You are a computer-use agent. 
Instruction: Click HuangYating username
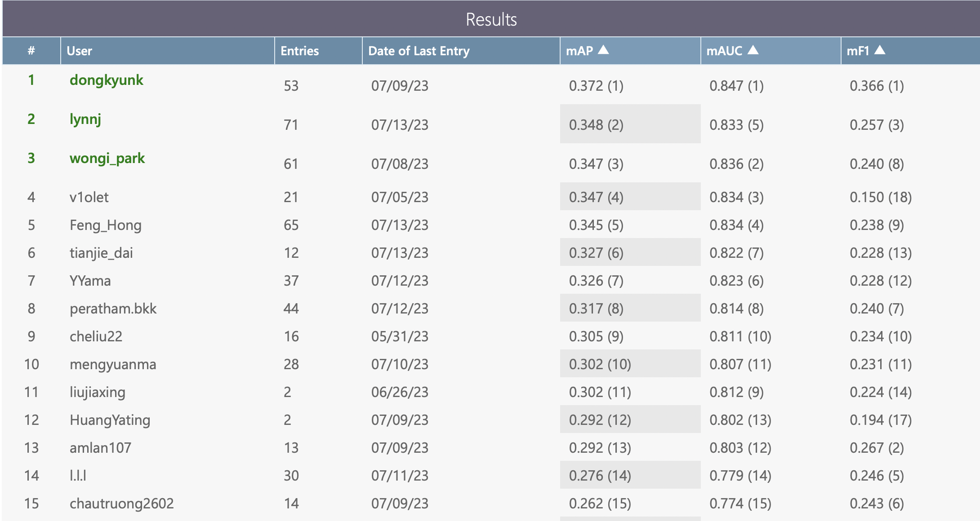coord(110,420)
